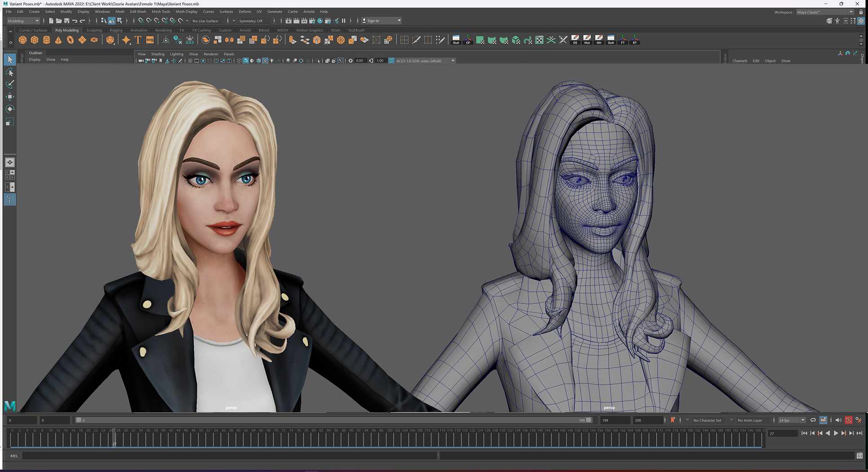This screenshot has height=472, width=868.
Task: Click the Render current frame icon
Action: tap(288, 21)
